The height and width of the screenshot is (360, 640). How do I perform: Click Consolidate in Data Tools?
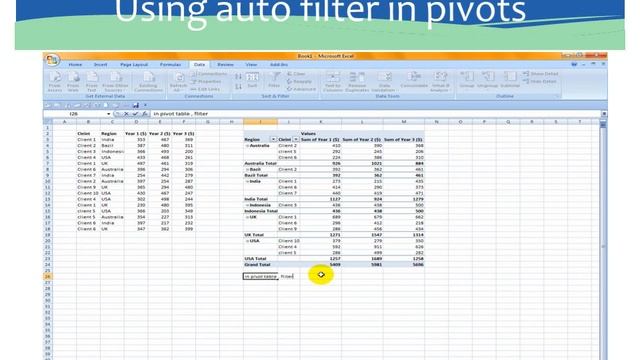[414, 80]
